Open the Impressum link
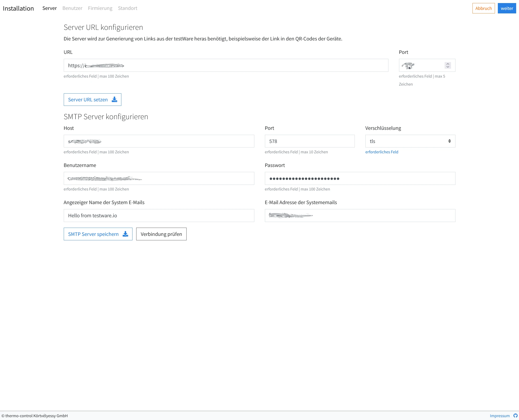Image resolution: width=519 pixels, height=420 pixels. coord(500,416)
